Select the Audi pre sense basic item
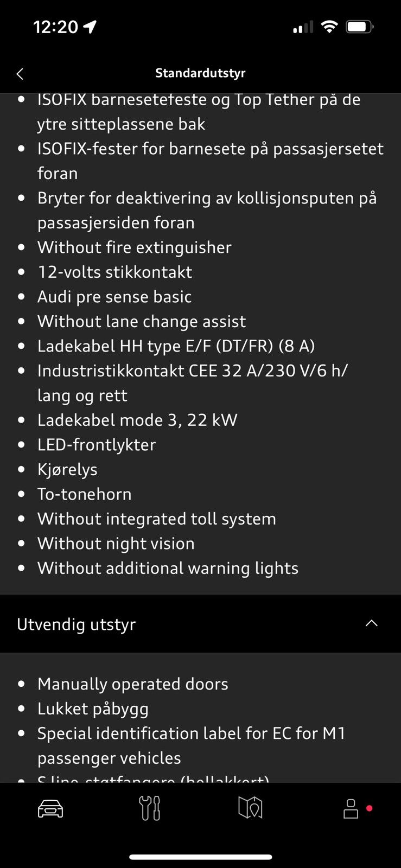 click(114, 297)
